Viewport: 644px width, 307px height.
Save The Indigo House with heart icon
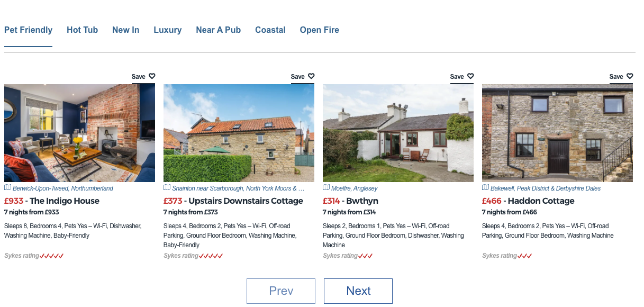pos(152,76)
